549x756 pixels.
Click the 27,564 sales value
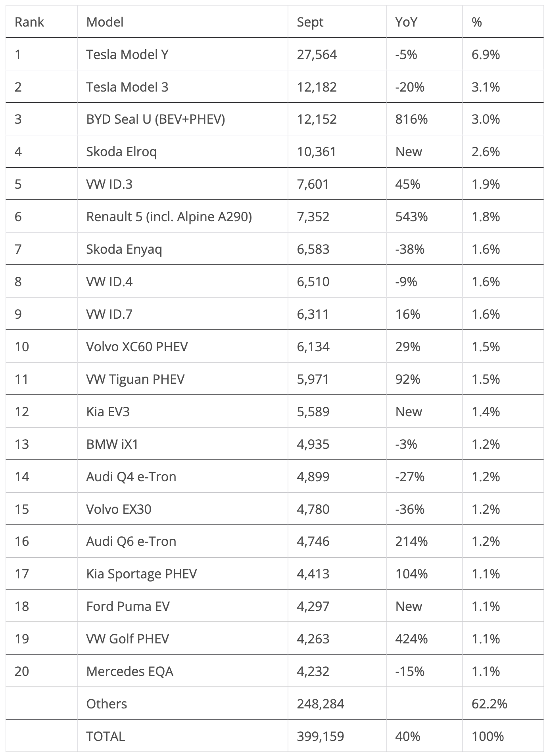point(317,54)
